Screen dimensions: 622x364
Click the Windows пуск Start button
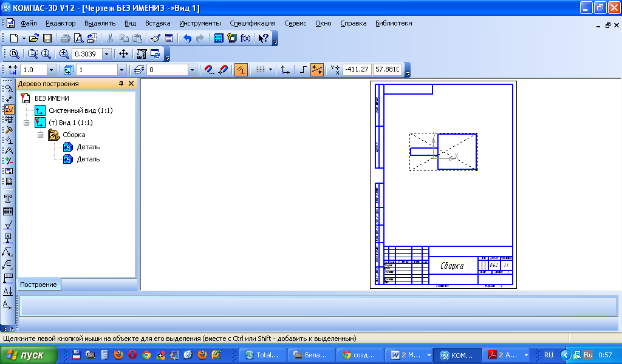click(x=29, y=355)
